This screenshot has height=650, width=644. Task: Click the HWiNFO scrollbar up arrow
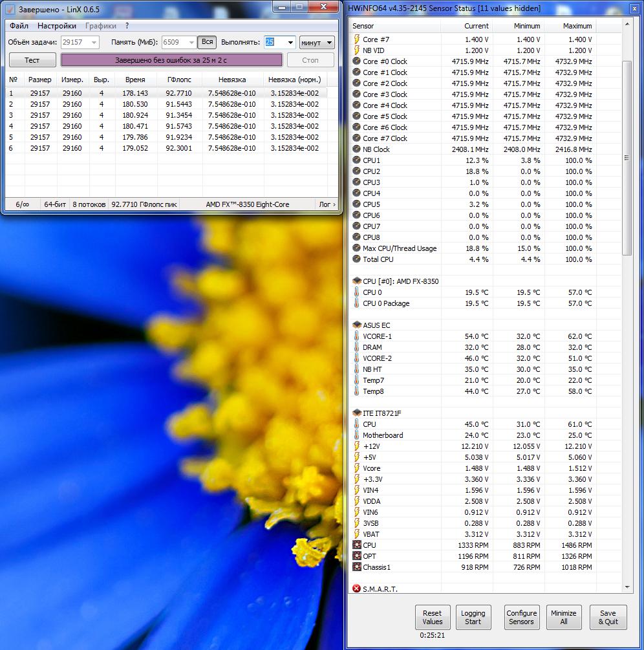coord(627,24)
